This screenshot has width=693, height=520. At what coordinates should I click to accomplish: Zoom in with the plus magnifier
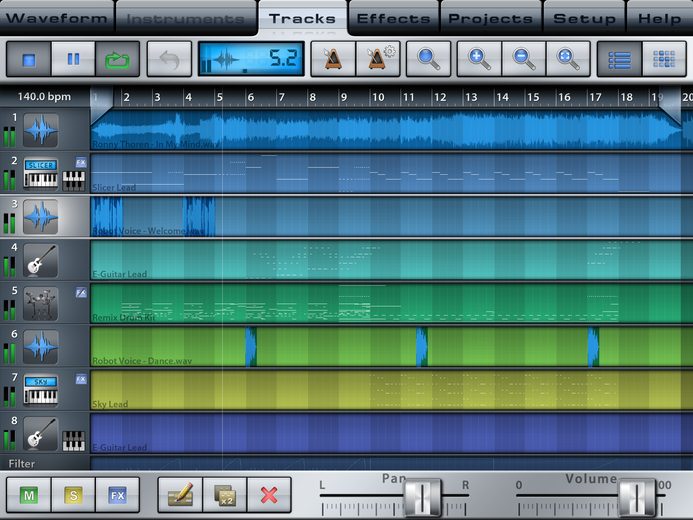[479, 59]
